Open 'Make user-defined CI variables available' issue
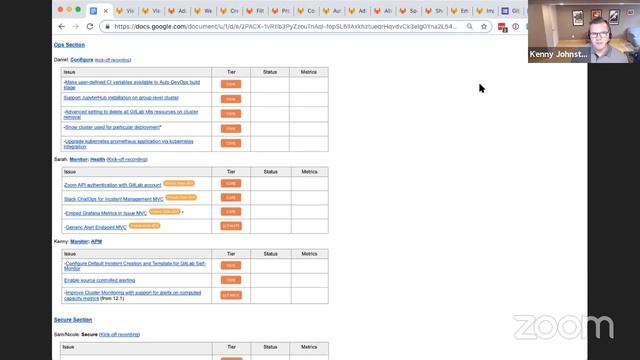The width and height of the screenshot is (640, 360). (132, 84)
